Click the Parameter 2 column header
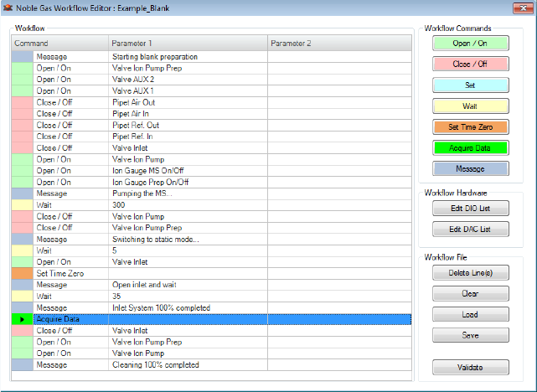537x392 pixels. click(x=340, y=44)
